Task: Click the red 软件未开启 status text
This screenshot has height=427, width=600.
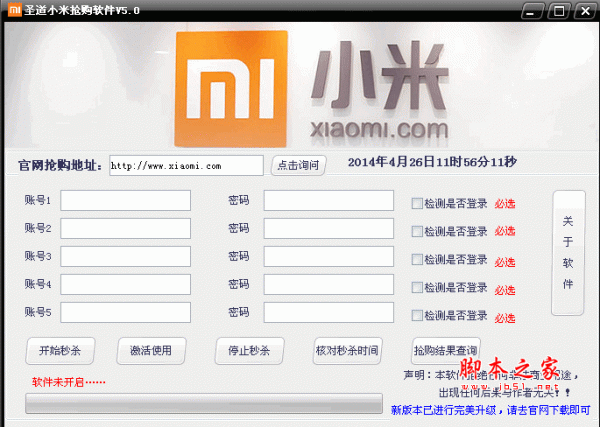Action: 68,382
